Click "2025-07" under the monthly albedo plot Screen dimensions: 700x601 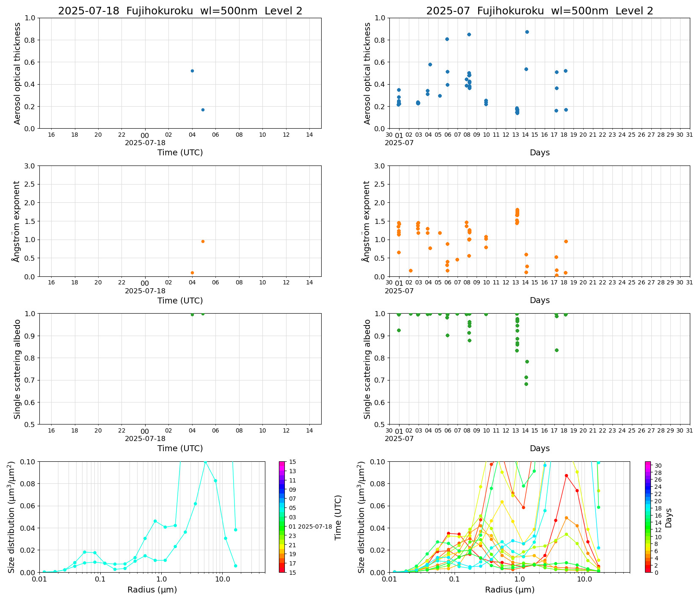click(x=399, y=439)
